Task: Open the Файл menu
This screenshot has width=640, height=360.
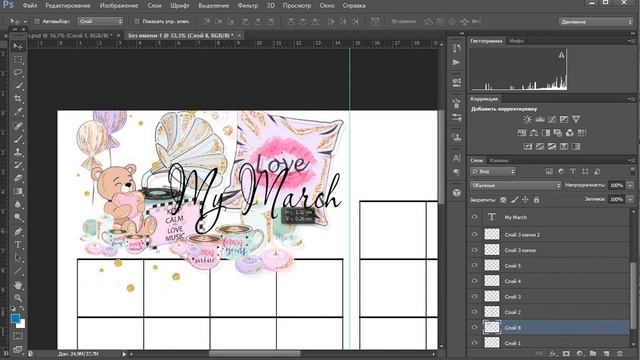Action: click(x=30, y=6)
